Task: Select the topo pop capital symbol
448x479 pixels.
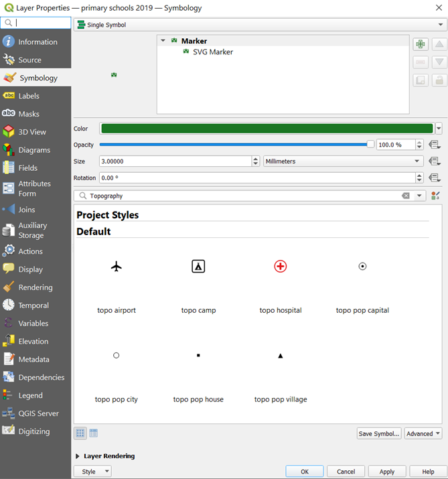Action: (x=362, y=267)
